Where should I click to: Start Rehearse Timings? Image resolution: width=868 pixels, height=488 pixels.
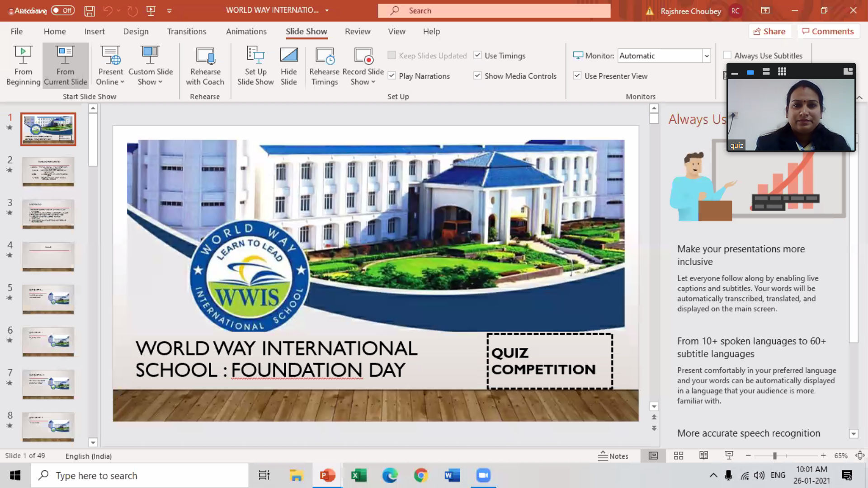pyautogui.click(x=324, y=66)
